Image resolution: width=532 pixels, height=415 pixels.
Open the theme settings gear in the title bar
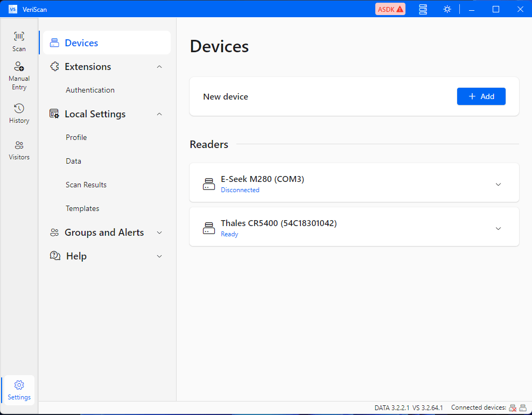(x=447, y=9)
